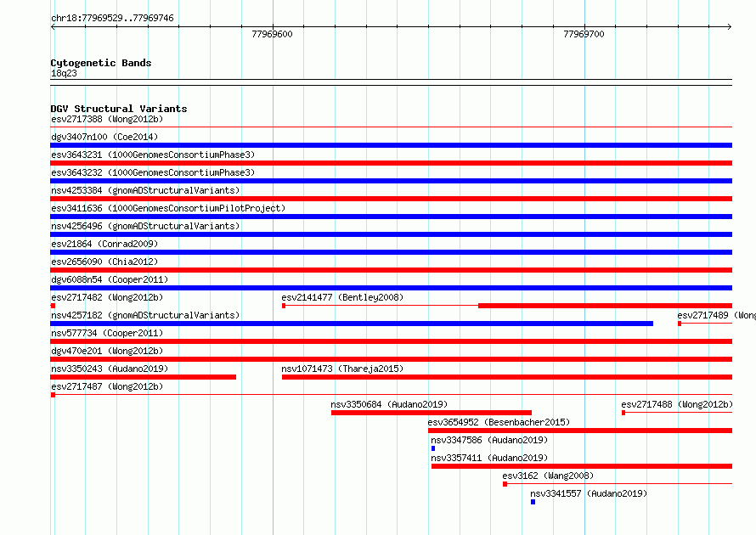This screenshot has height=535, width=756.
Task: Select nsv4253384 red variant bar
Action: (391, 199)
